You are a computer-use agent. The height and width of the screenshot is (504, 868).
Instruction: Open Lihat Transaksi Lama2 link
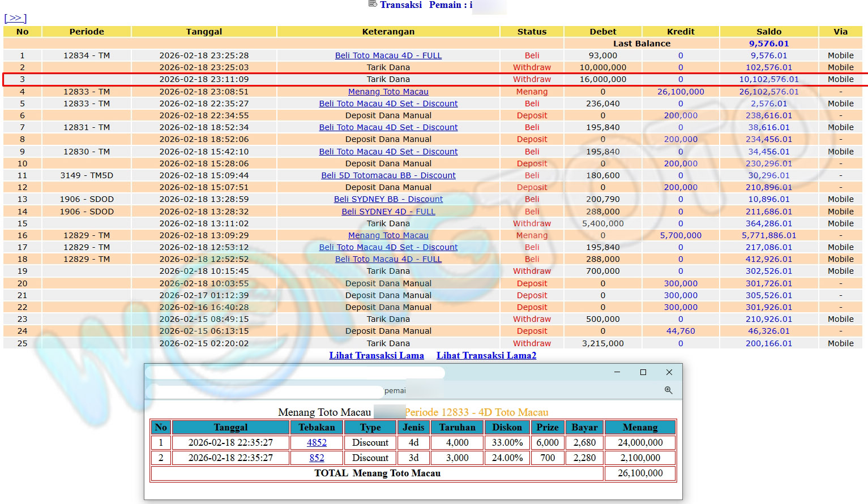coord(486,355)
